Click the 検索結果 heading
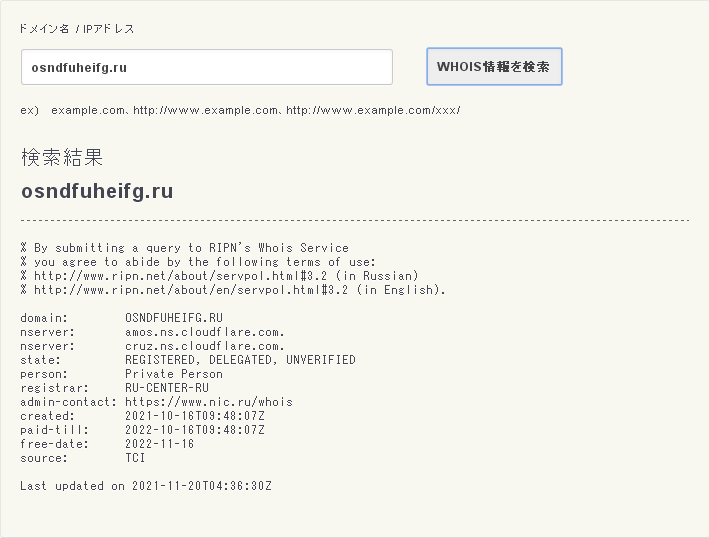Screen dimensions: 709x538 [62, 158]
